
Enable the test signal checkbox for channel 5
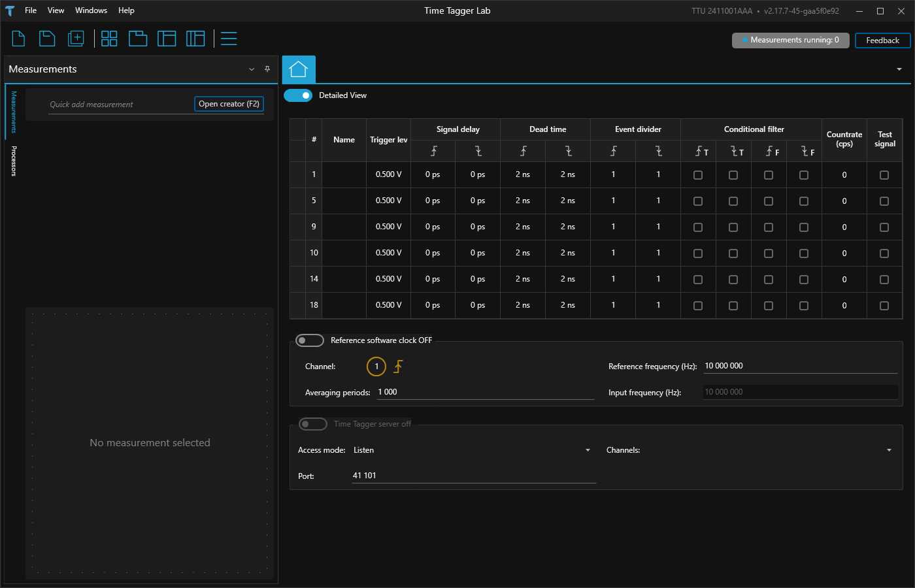click(x=884, y=201)
